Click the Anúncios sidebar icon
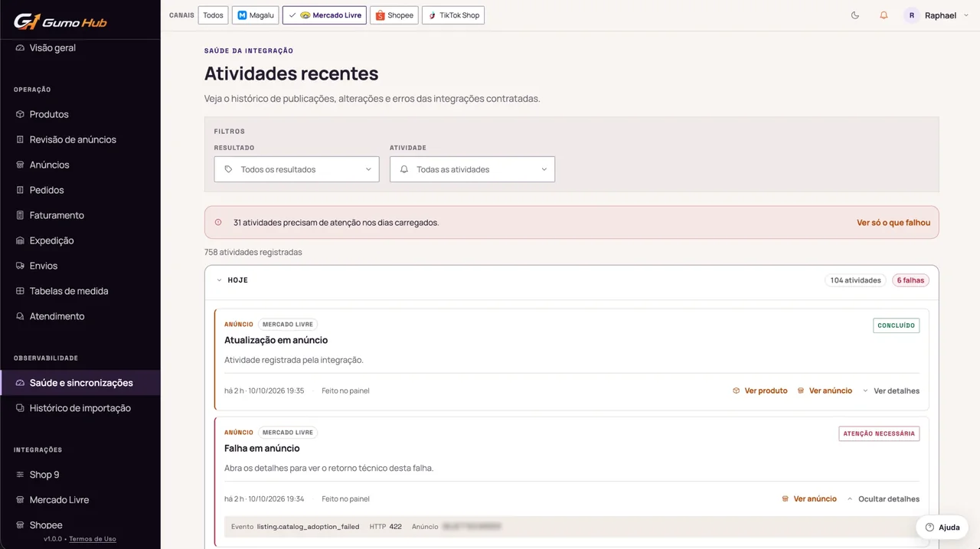 point(20,165)
